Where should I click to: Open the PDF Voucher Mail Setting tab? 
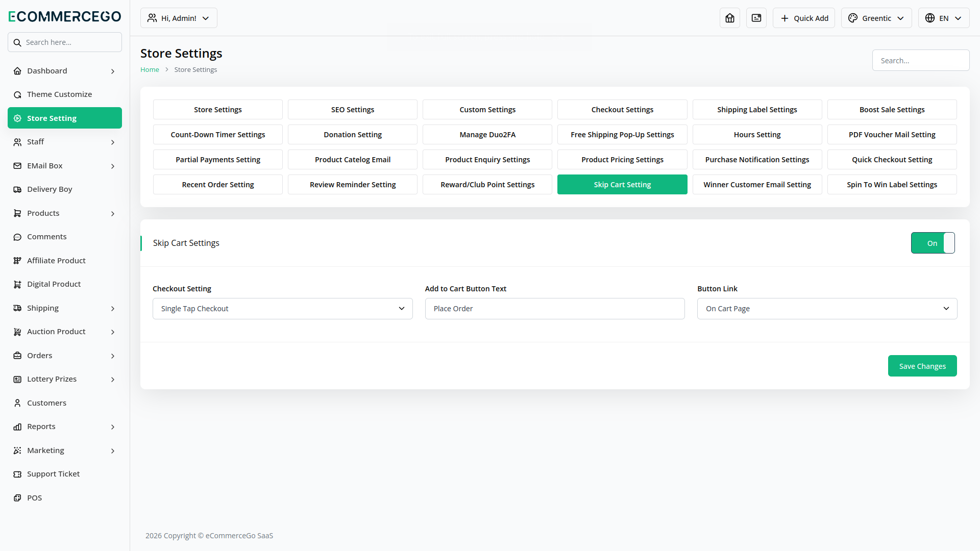[x=892, y=135]
